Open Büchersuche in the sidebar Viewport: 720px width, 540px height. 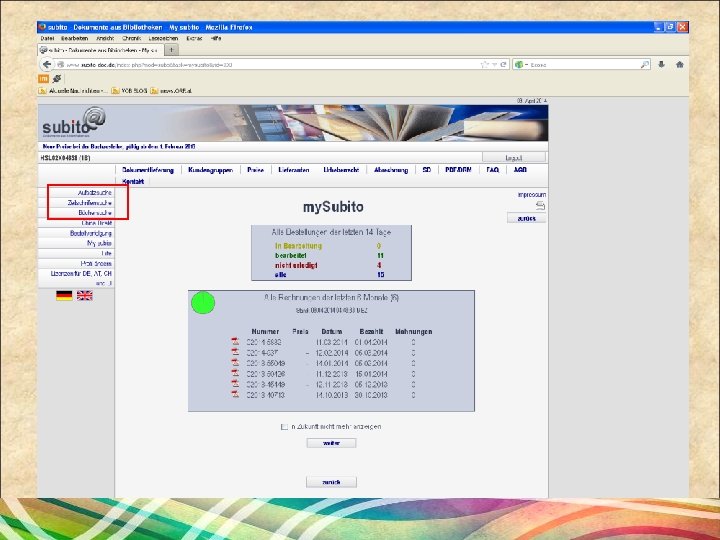click(x=95, y=213)
